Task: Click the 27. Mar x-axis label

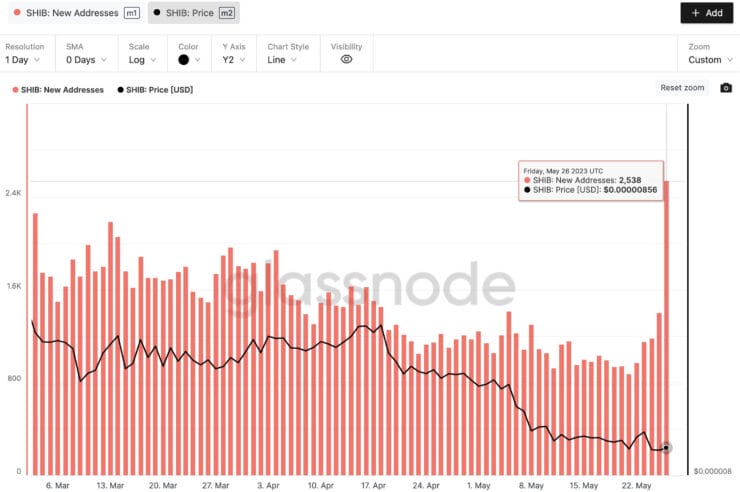Action: (x=215, y=485)
